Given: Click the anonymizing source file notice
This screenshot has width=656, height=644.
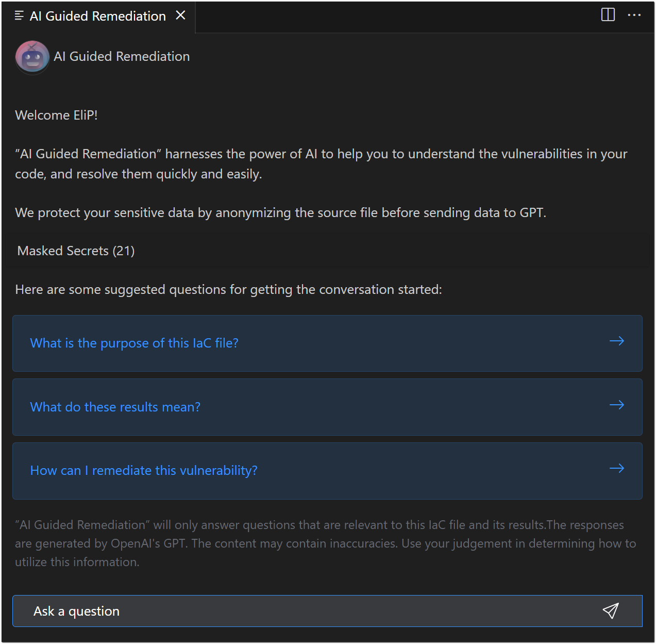Looking at the screenshot, I should (281, 212).
